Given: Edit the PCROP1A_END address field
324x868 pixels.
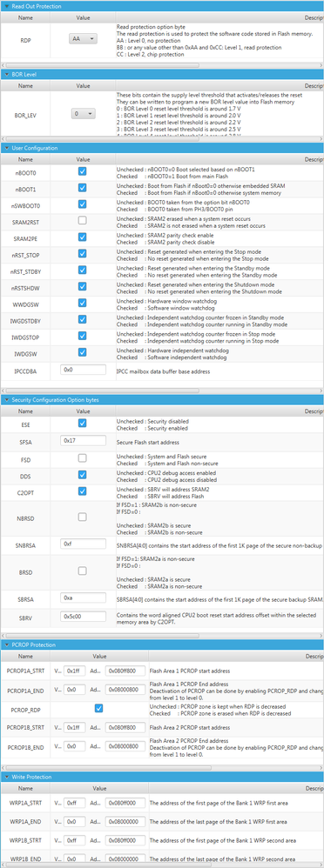Looking at the screenshot, I should pyautogui.click(x=125, y=690).
